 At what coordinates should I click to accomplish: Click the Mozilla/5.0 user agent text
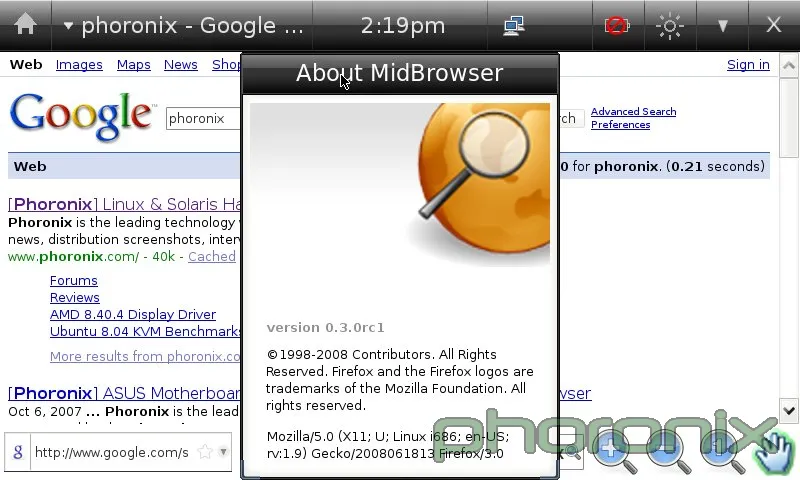tap(388, 445)
